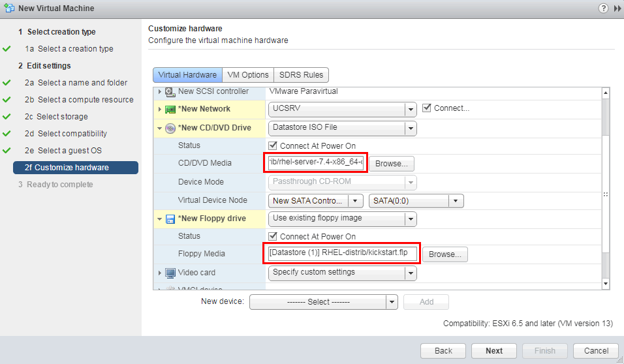This screenshot has width=624, height=364.
Task: Switch to the VM Options tab
Action: 248,75
